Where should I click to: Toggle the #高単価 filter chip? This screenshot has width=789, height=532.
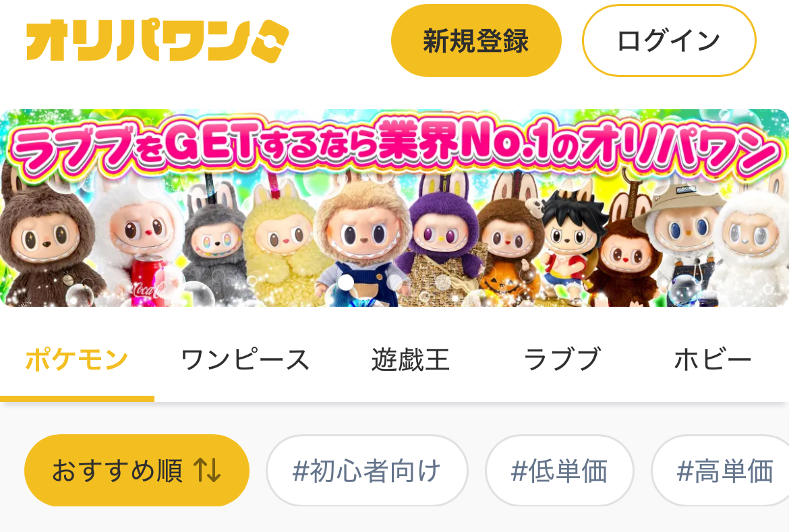(x=722, y=471)
